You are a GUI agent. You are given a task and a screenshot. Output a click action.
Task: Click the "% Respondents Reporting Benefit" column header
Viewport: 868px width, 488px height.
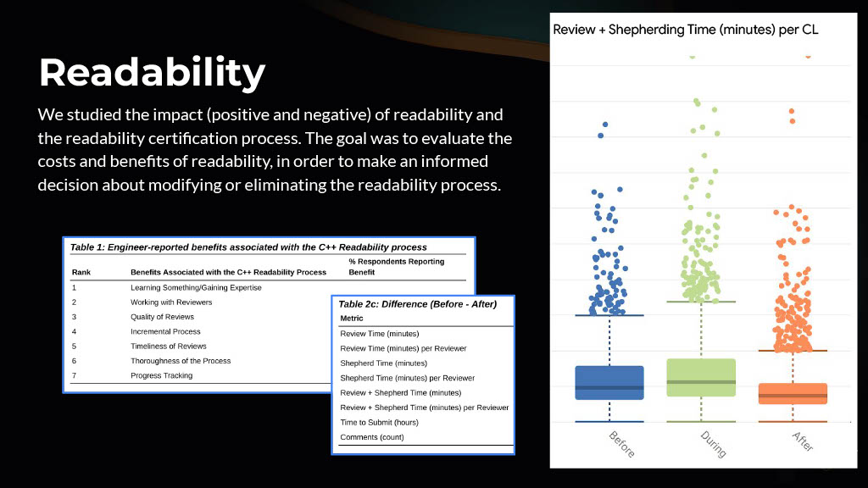coord(397,267)
